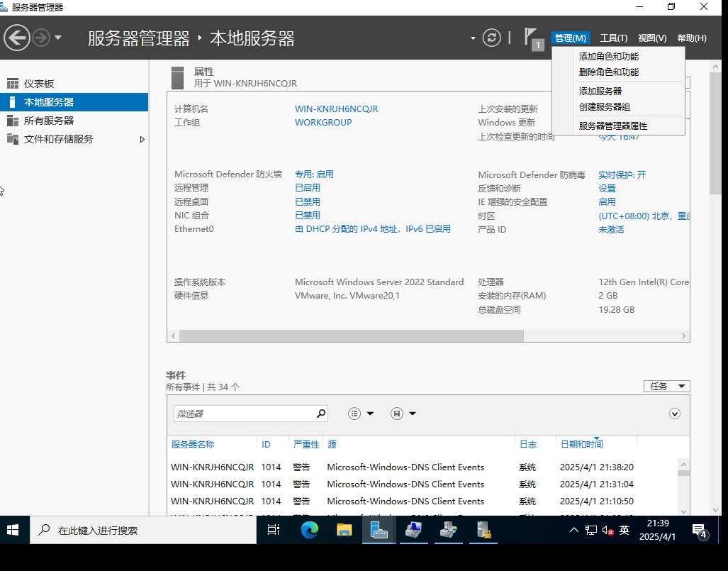Select 所有服务器 in the sidebar
728x571 pixels.
tap(74, 121)
